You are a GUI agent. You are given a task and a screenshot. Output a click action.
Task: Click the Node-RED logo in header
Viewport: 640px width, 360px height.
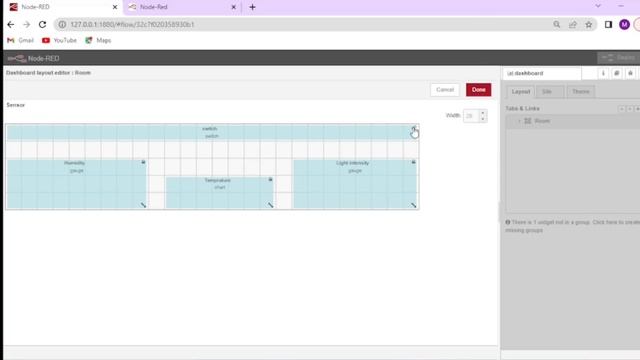click(33, 58)
